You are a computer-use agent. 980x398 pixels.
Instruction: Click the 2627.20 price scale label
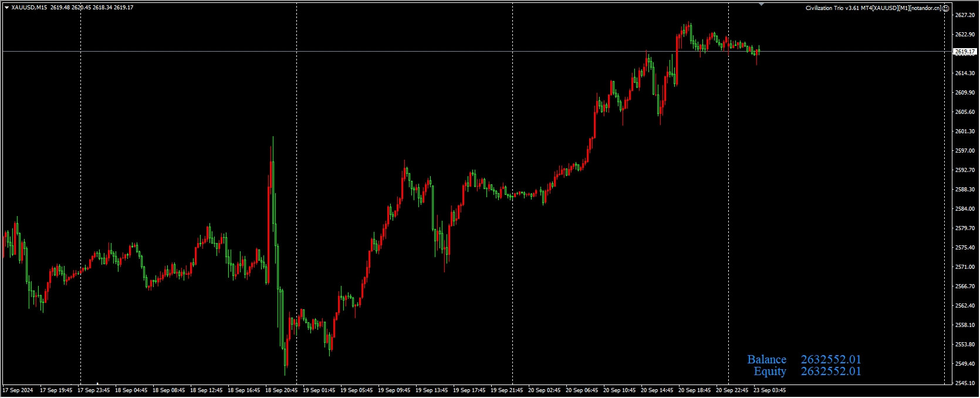(964, 15)
